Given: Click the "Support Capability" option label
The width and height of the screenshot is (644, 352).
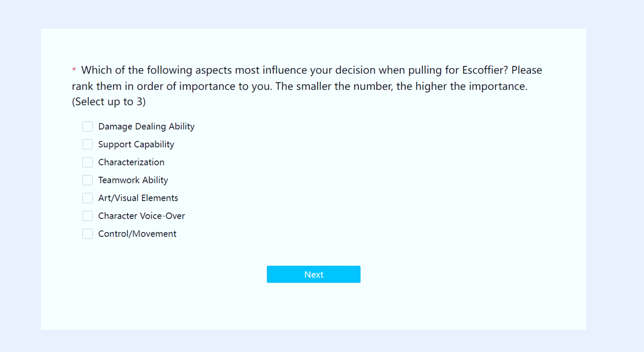Looking at the screenshot, I should (x=136, y=144).
